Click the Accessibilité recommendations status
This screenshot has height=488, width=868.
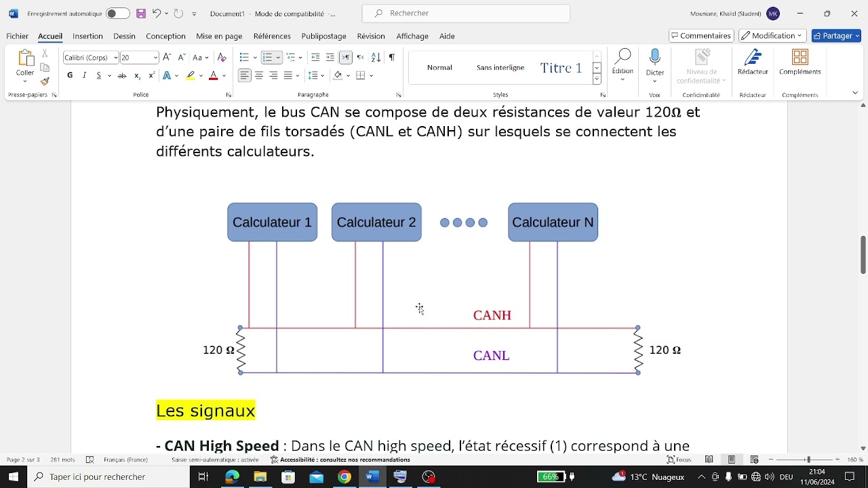click(x=340, y=460)
